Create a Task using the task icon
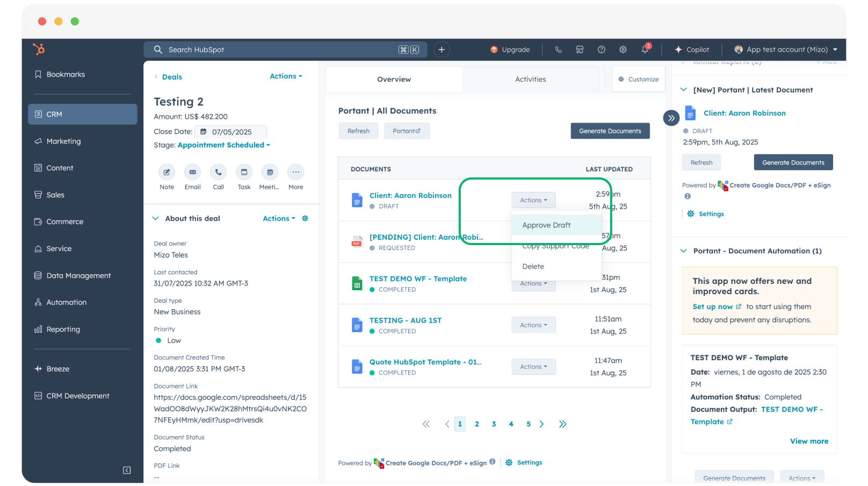Viewport: 868px width, 486px height. pyautogui.click(x=244, y=173)
